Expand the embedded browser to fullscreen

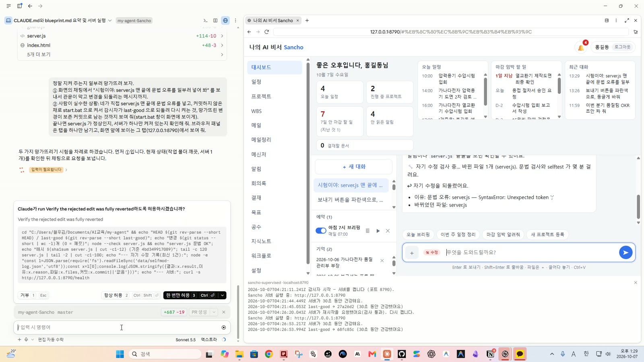pos(627,21)
